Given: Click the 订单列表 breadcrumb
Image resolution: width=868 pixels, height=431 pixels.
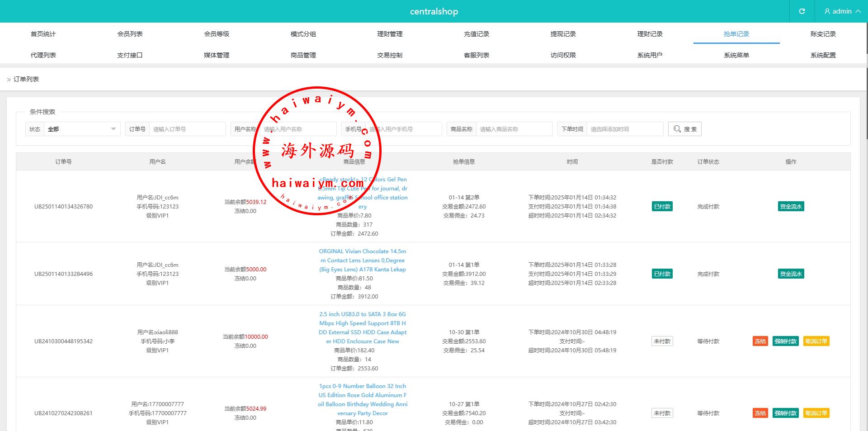Looking at the screenshot, I should pos(26,79).
